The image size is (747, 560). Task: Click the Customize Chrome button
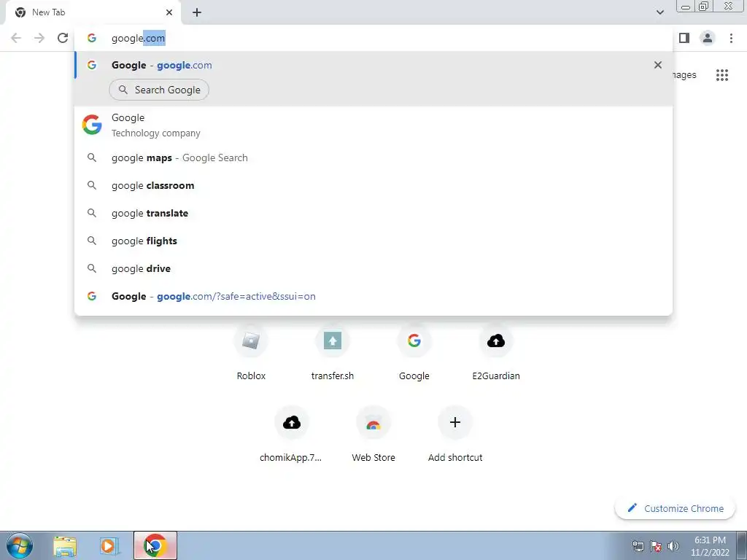675,508
